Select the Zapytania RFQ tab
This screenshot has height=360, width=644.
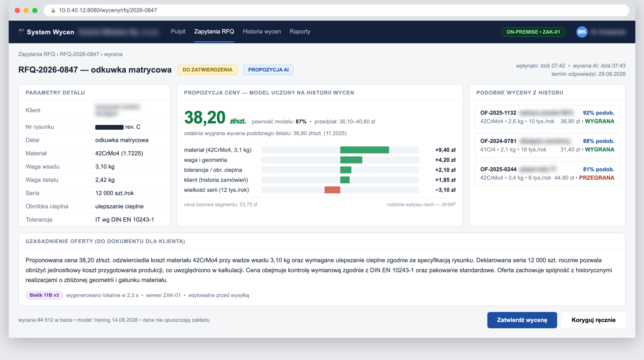click(214, 31)
